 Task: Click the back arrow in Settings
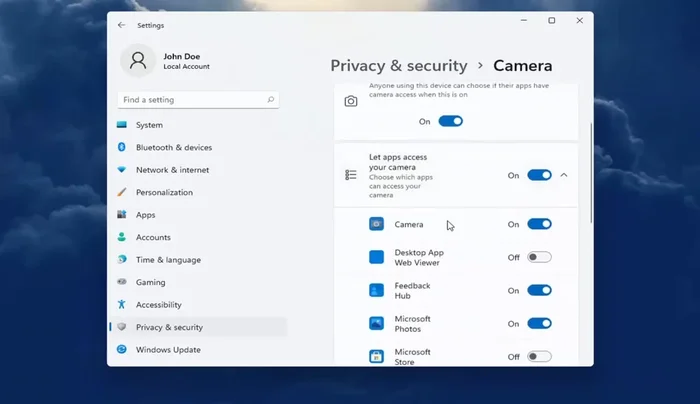(x=122, y=25)
